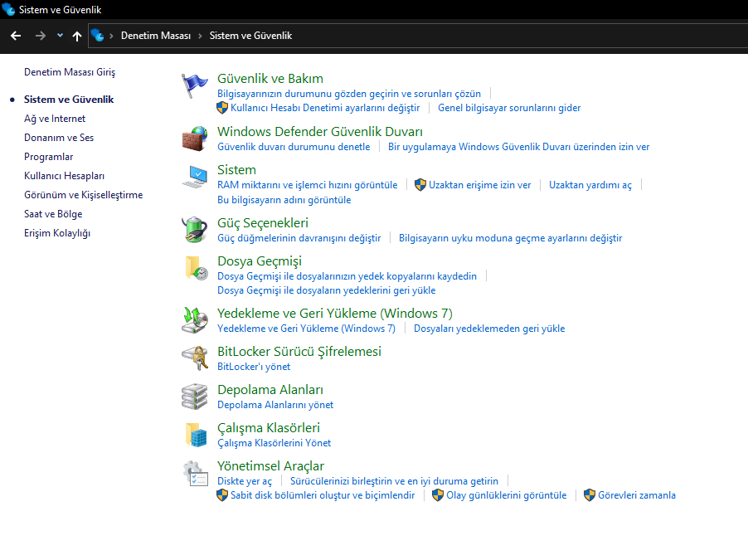
Task: Click Dosya Geçmişi ile yedek kopyalarını kaydedin
Action: pos(347,276)
